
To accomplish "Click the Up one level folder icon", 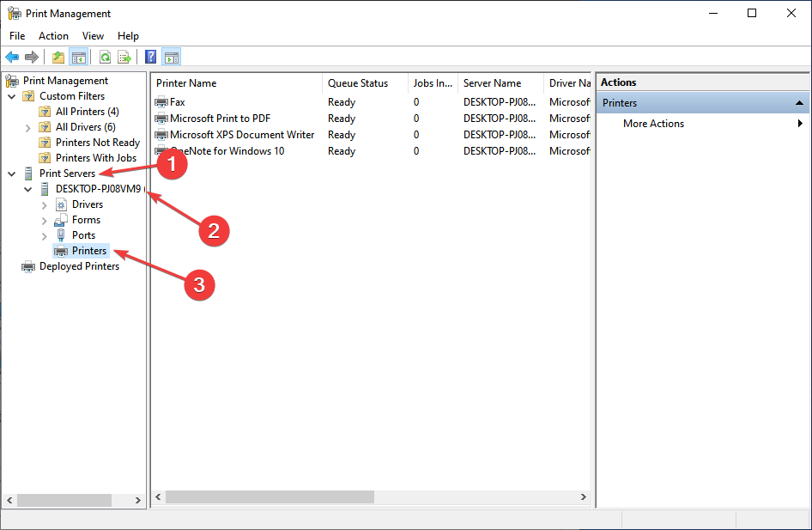I will (x=58, y=57).
